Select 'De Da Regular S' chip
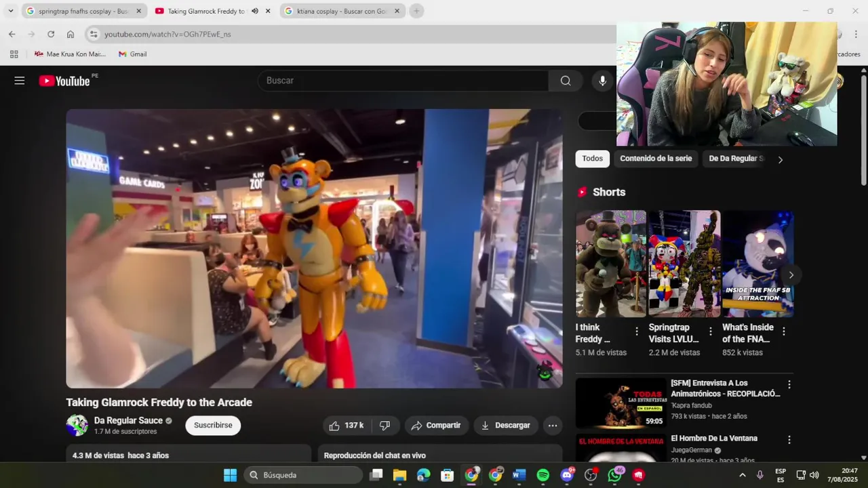Viewport: 868px width, 488px height. click(x=736, y=159)
